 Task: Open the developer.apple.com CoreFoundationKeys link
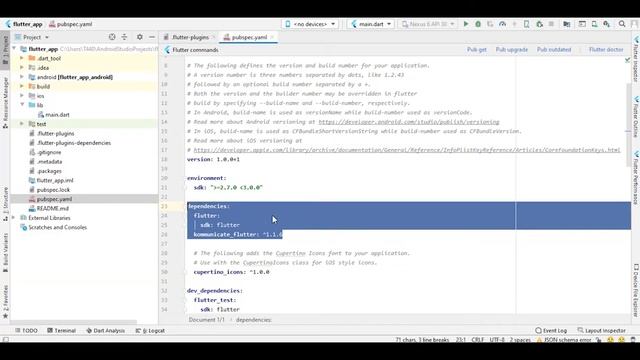407,150
